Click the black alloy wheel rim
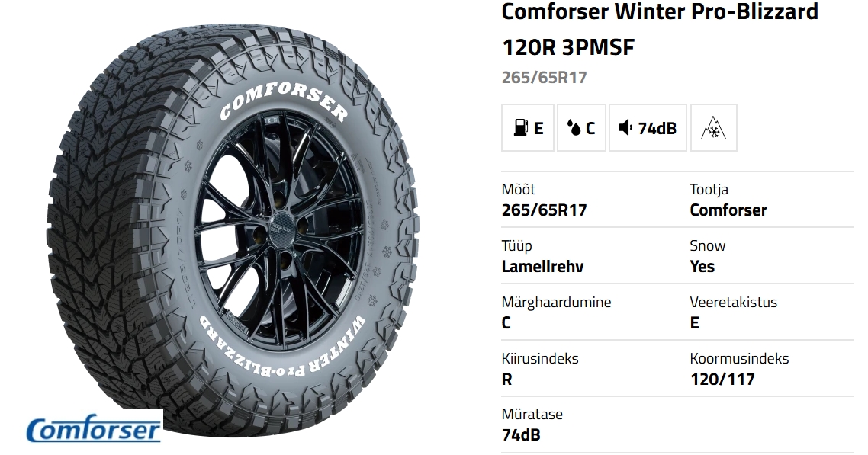The image size is (868, 455). [x=280, y=224]
